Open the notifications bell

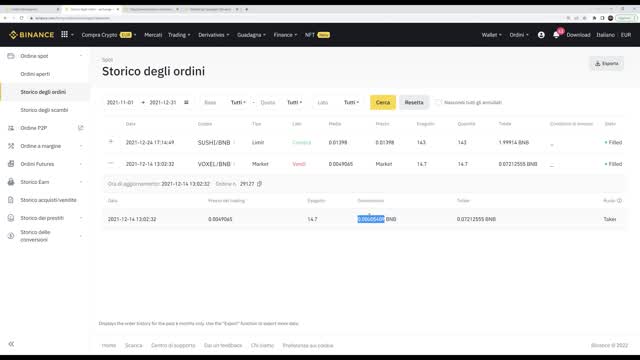coord(556,35)
